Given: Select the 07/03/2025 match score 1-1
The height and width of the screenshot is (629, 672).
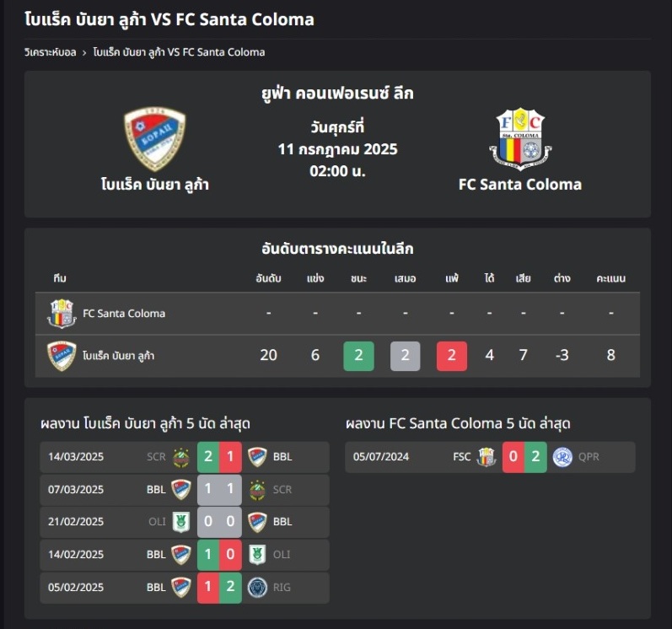Looking at the screenshot, I should point(219,489).
